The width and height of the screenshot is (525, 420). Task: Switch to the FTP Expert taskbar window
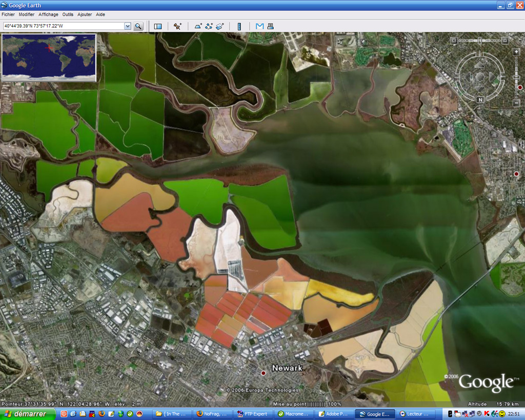253,414
